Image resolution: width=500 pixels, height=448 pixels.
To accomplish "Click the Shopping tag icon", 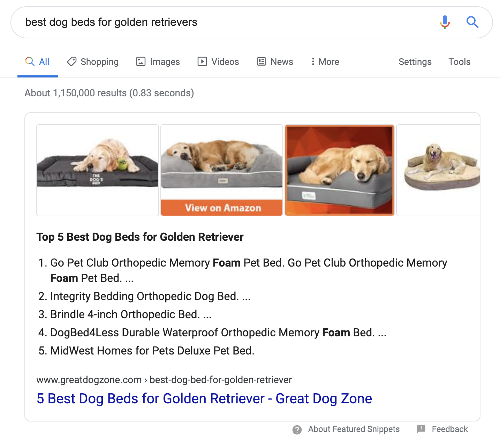I will [x=72, y=62].
